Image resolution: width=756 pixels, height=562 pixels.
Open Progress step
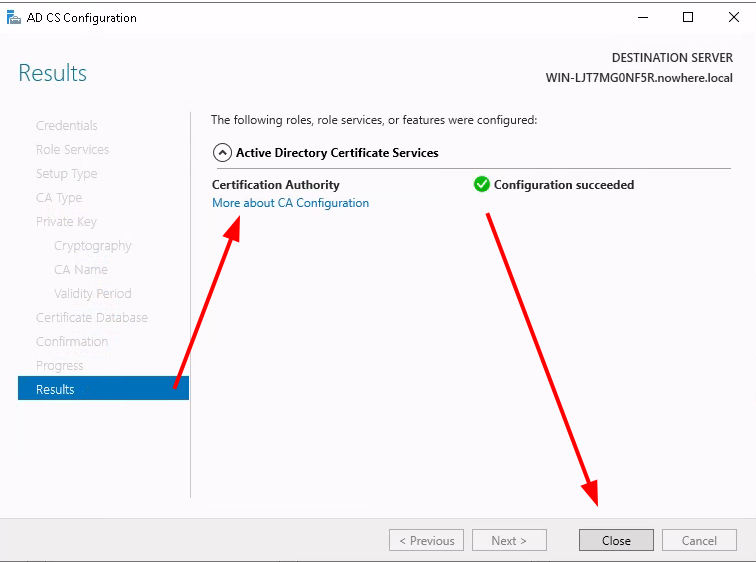pos(59,366)
